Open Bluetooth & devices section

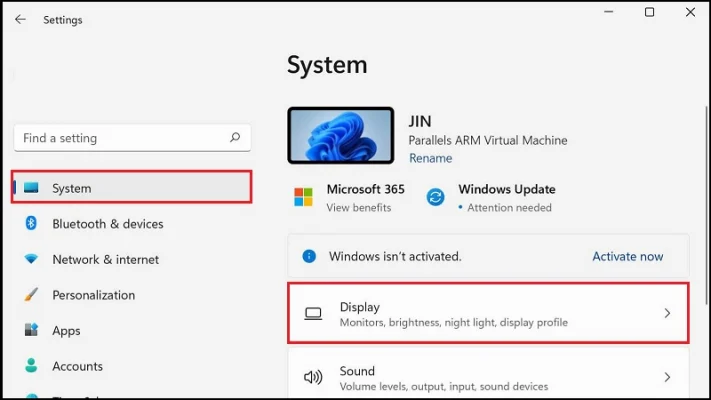107,224
